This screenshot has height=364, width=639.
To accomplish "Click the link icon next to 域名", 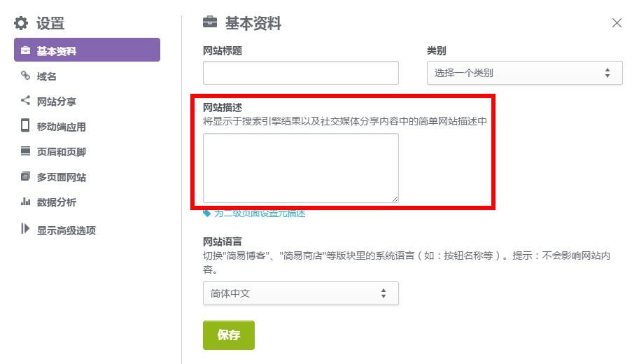I will pyautogui.click(x=26, y=76).
